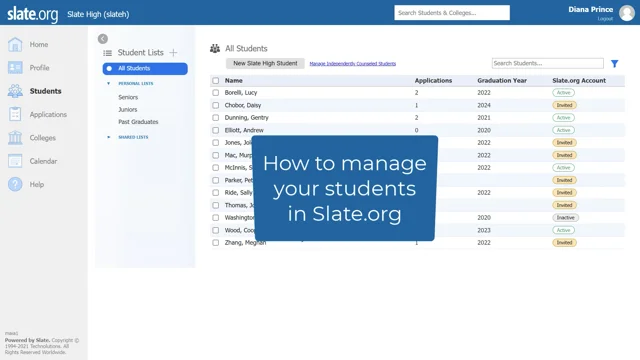
Task: Click the slate.org logo
Action: [x=33, y=14]
